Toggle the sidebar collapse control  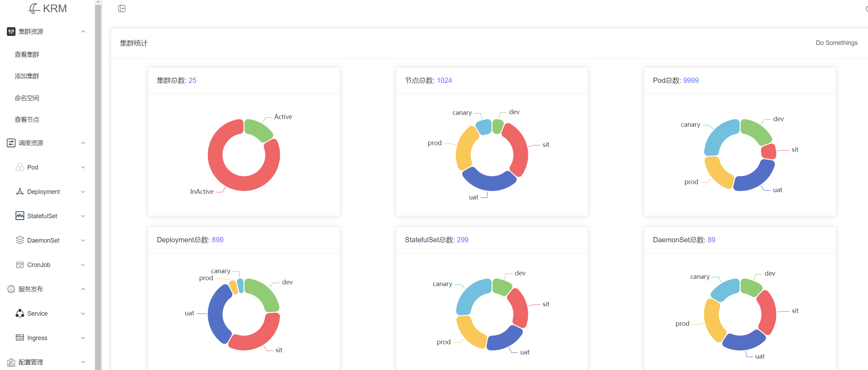pos(122,8)
